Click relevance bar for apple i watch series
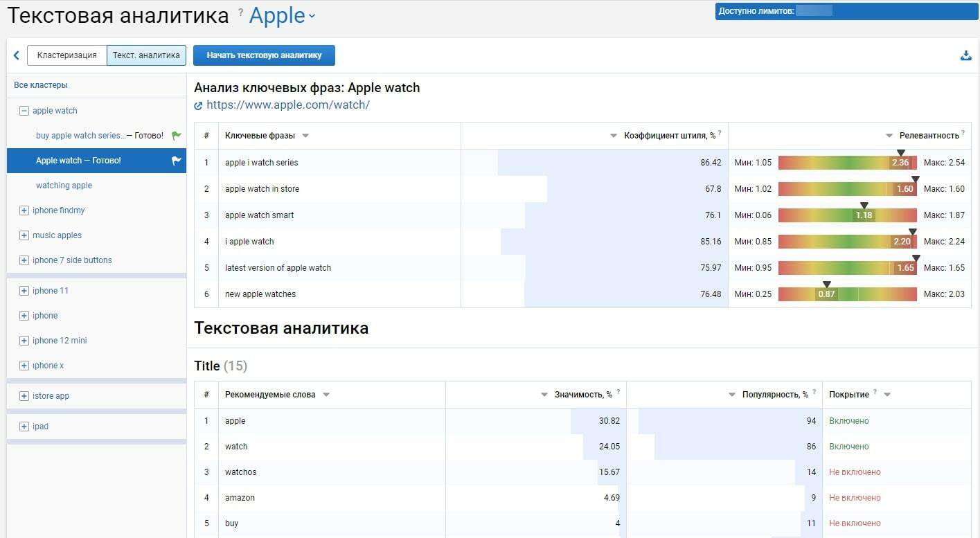The height and width of the screenshot is (538, 980). tap(848, 163)
